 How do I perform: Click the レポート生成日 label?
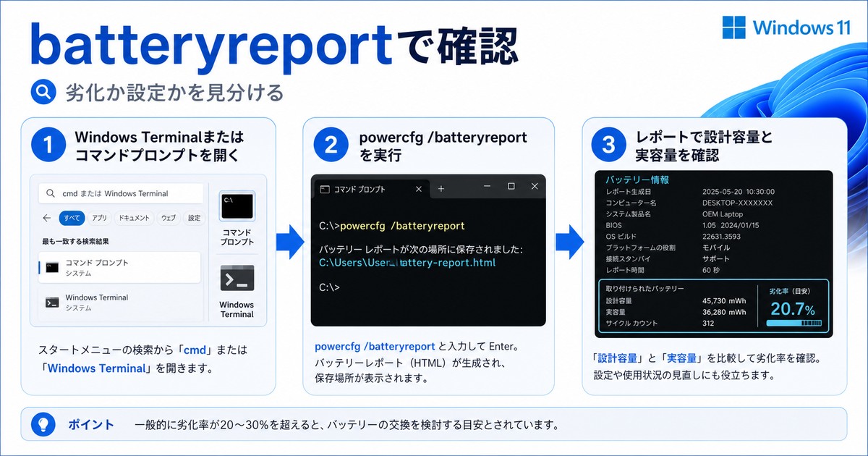(x=629, y=192)
